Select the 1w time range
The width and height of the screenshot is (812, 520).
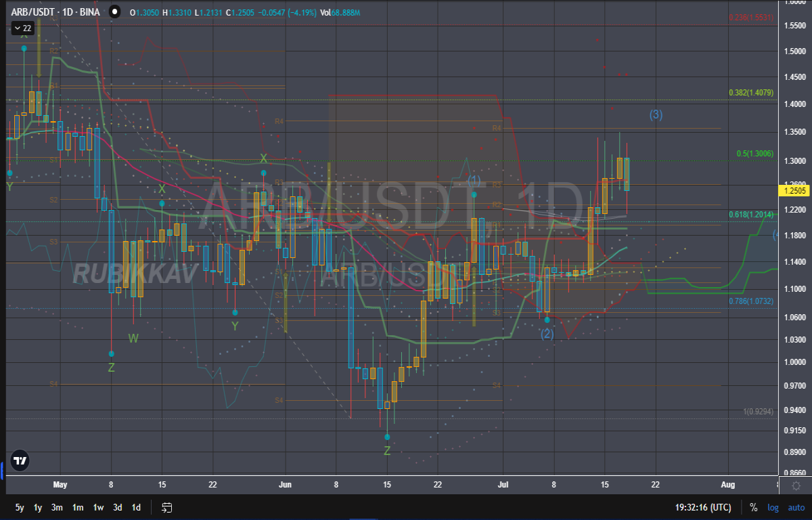pyautogui.click(x=98, y=507)
